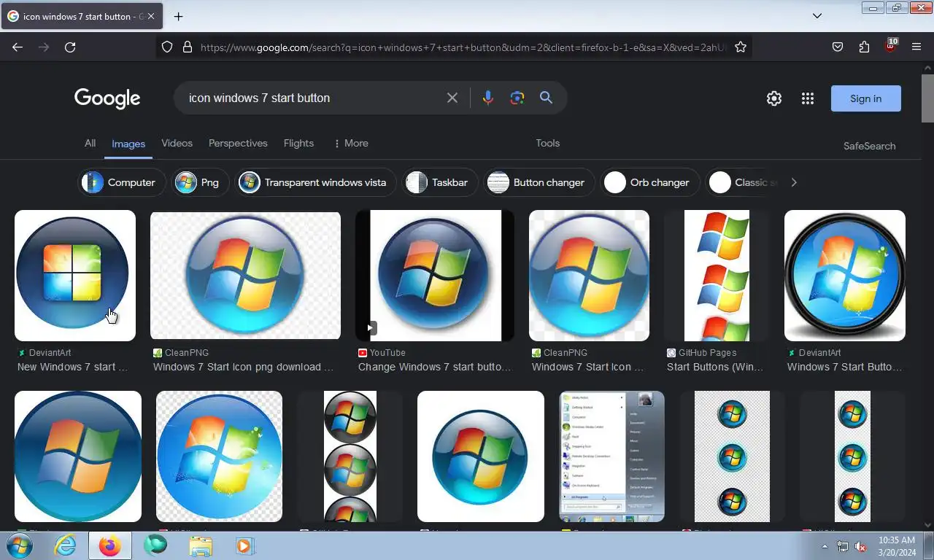Close the Google search tab
Viewport: 934px width, 560px height.
[x=150, y=16]
